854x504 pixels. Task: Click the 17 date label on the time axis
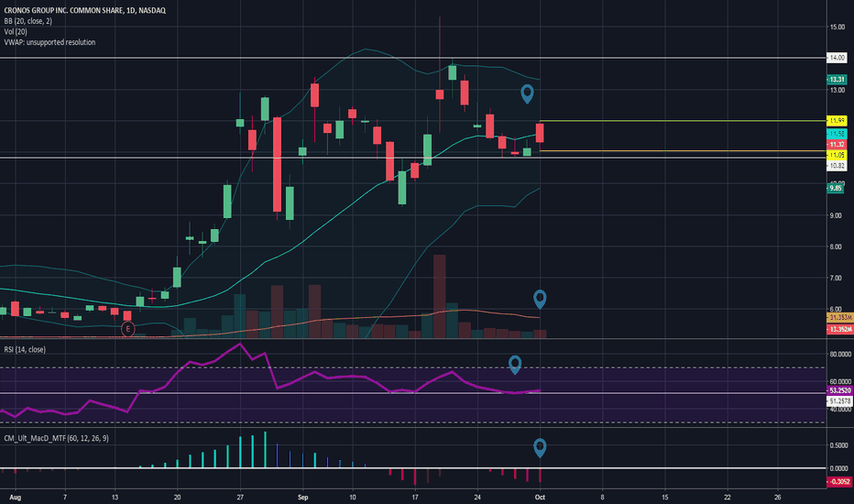coord(415,497)
